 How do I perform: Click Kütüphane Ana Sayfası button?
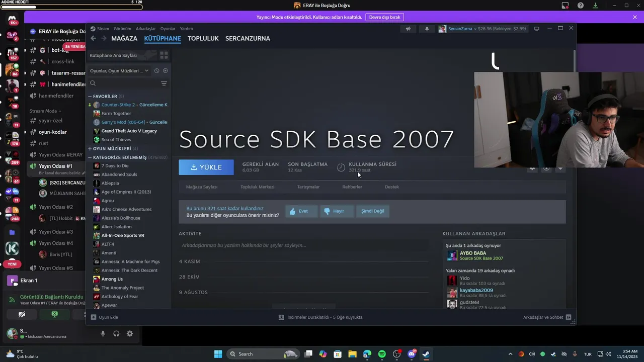click(x=122, y=55)
